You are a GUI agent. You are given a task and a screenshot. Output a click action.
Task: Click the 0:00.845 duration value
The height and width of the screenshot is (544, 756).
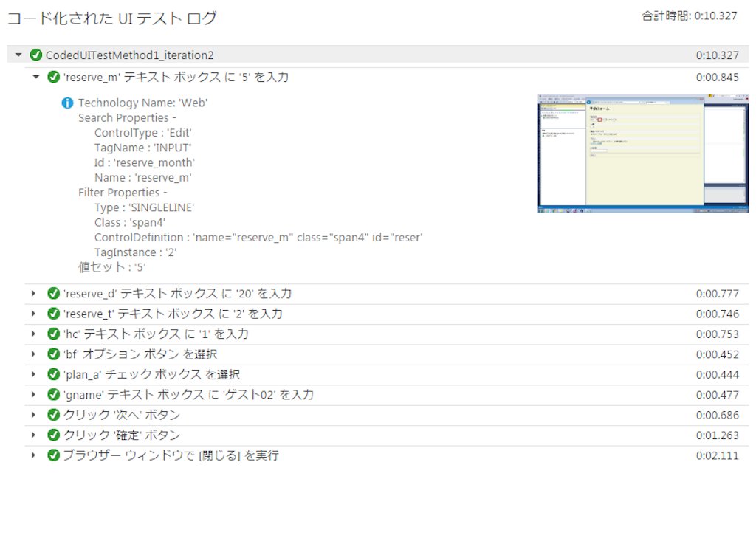coord(718,77)
